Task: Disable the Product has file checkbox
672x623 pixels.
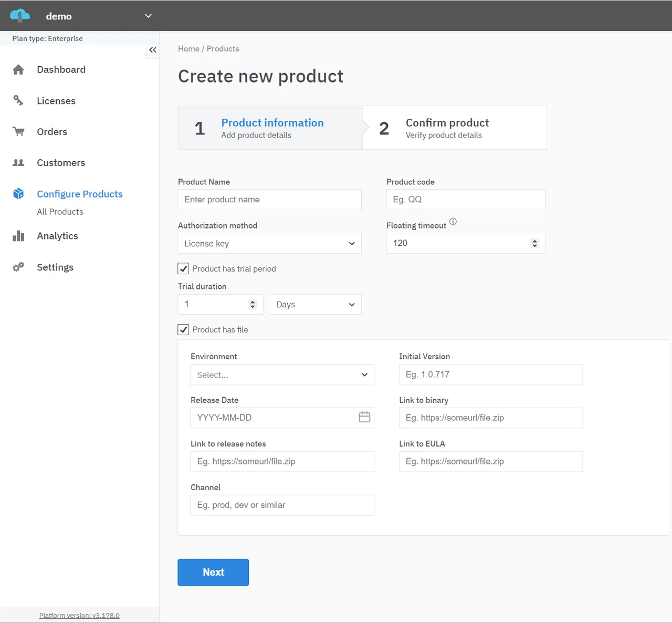Action: 183,329
